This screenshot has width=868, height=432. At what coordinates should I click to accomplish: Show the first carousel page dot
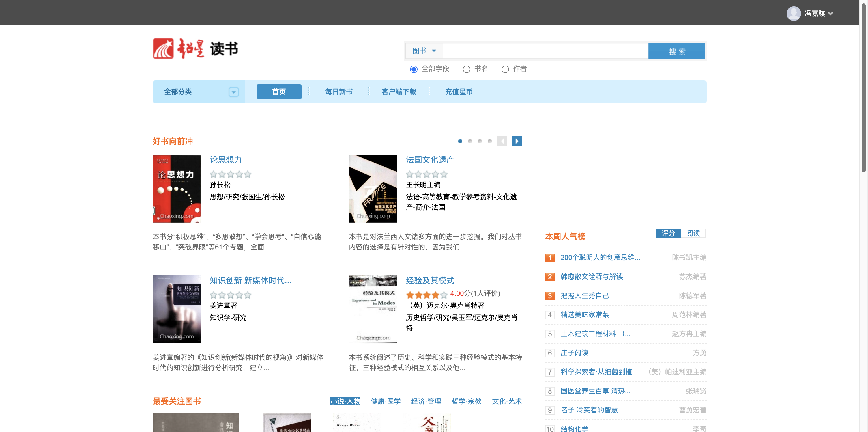pos(460,141)
